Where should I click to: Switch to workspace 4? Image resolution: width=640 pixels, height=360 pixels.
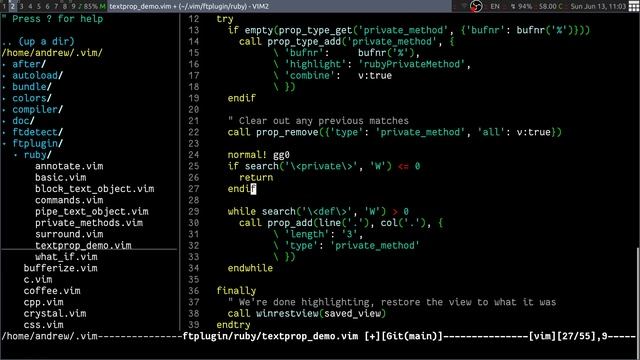tap(30, 6)
